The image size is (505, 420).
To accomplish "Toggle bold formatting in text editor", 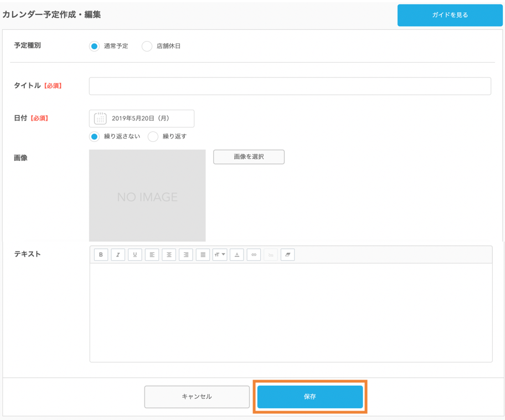I will click(101, 255).
